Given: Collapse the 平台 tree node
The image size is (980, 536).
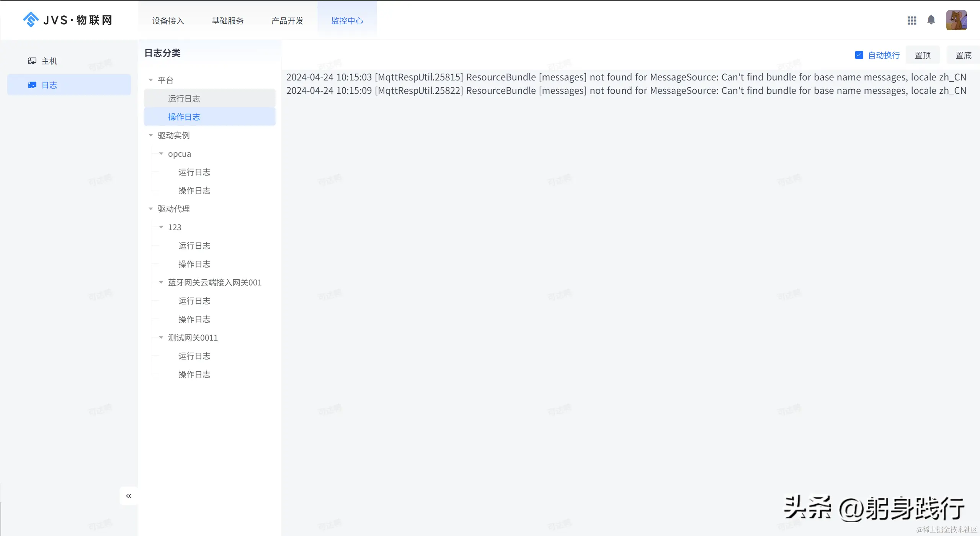Looking at the screenshot, I should (151, 80).
